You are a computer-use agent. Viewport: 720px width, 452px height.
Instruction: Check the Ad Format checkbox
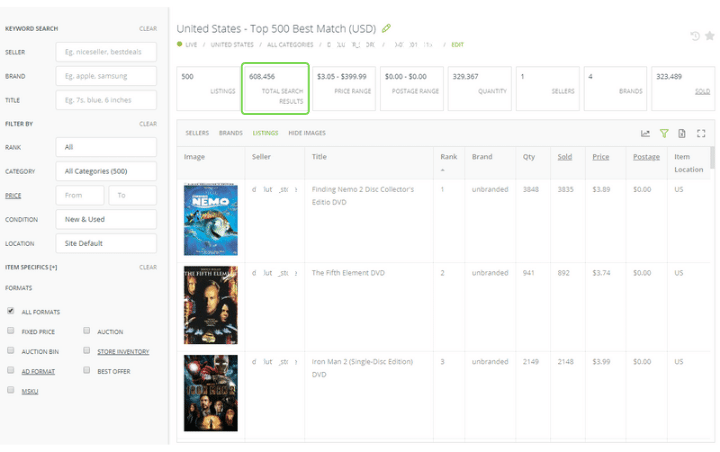click(x=11, y=370)
